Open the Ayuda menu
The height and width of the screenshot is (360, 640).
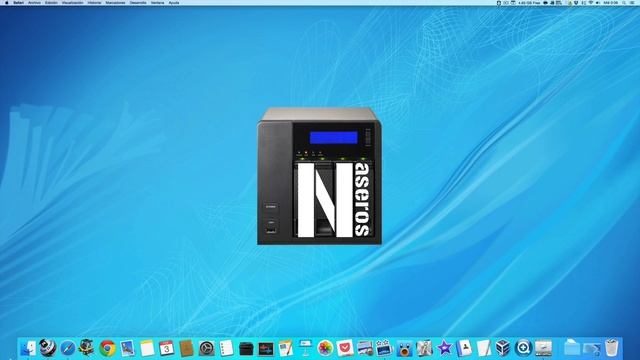174,2
